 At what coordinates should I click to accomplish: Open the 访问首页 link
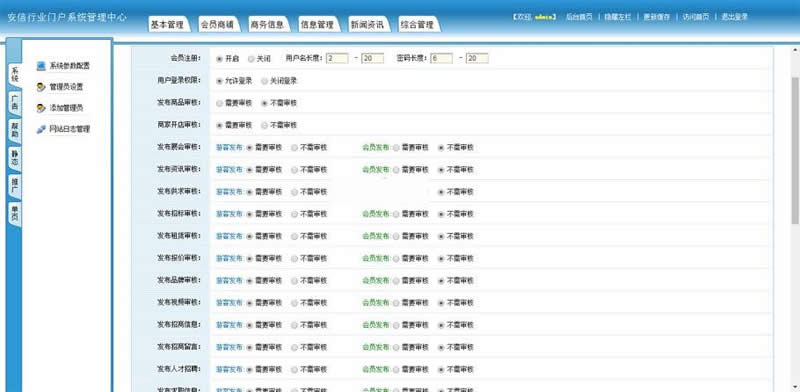(x=696, y=17)
